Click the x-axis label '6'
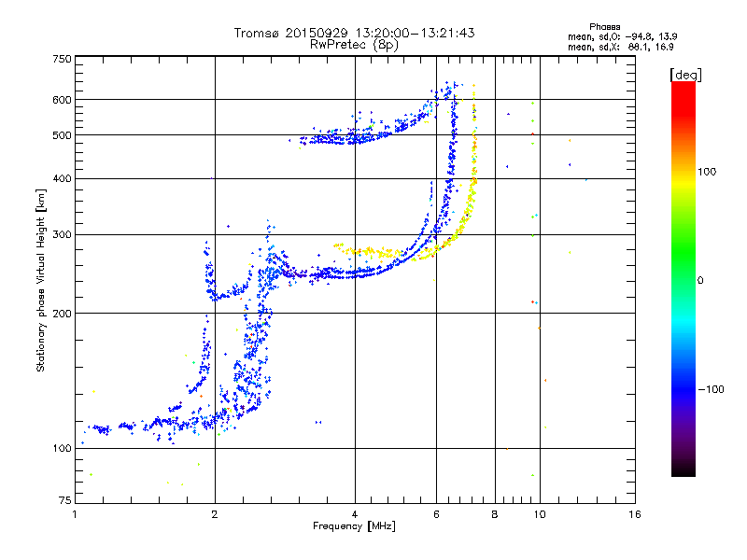The height and width of the screenshot is (560, 747). [436, 514]
